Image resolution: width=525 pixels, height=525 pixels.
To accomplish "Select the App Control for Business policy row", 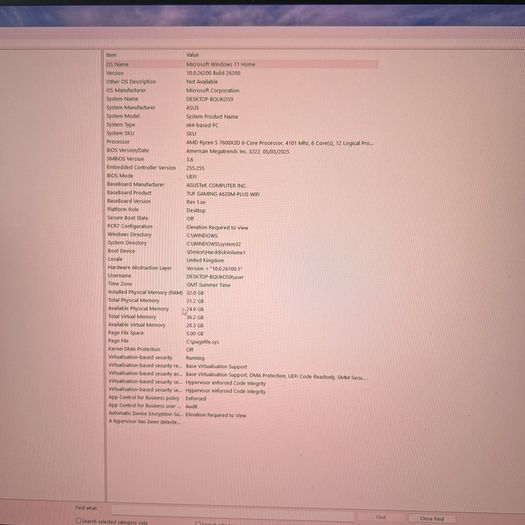I will coord(240,398).
